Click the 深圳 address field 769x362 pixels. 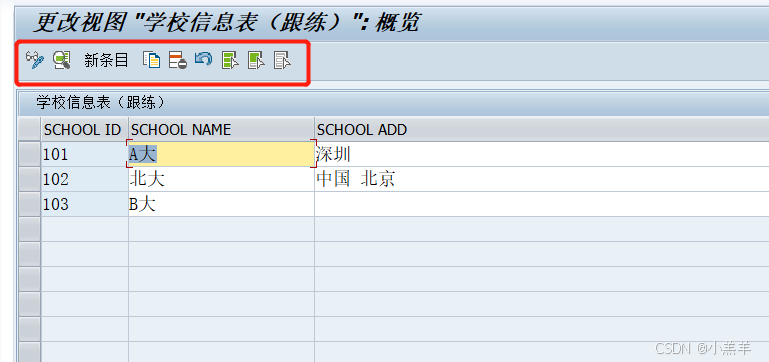pyautogui.click(x=542, y=155)
